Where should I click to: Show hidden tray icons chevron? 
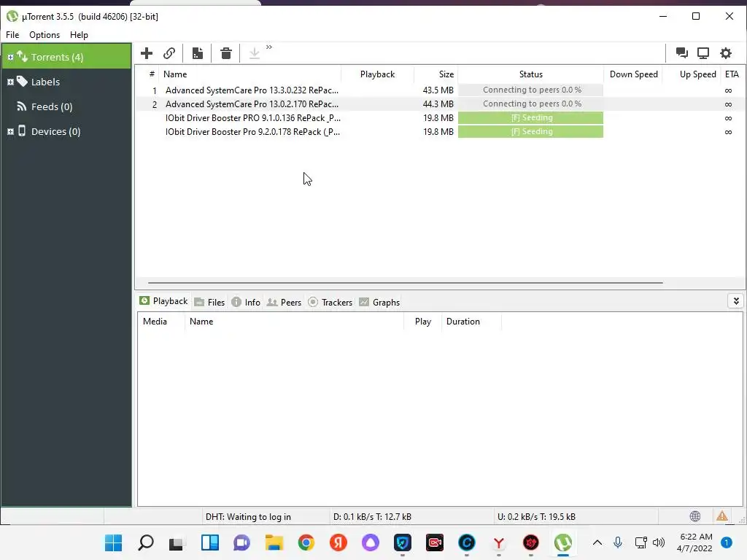[x=597, y=542]
